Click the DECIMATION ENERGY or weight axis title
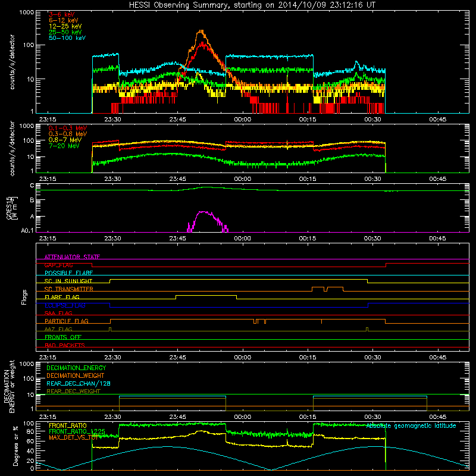This screenshot has height=476, width=476. [9, 386]
